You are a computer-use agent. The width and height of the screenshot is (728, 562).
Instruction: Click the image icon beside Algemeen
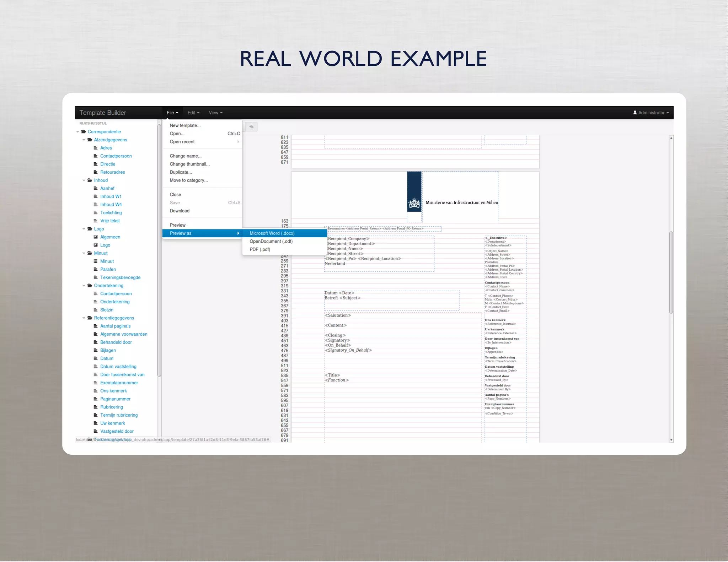(96, 237)
